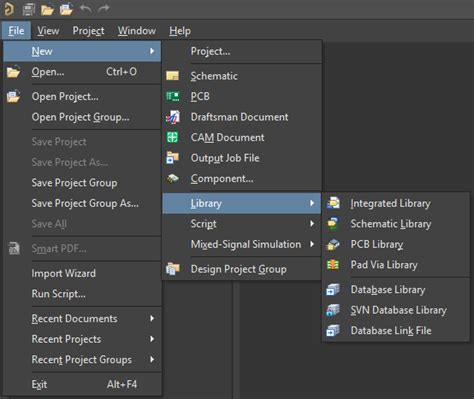The width and height of the screenshot is (474, 399).
Task: Create a new Database Library
Action: click(396, 289)
